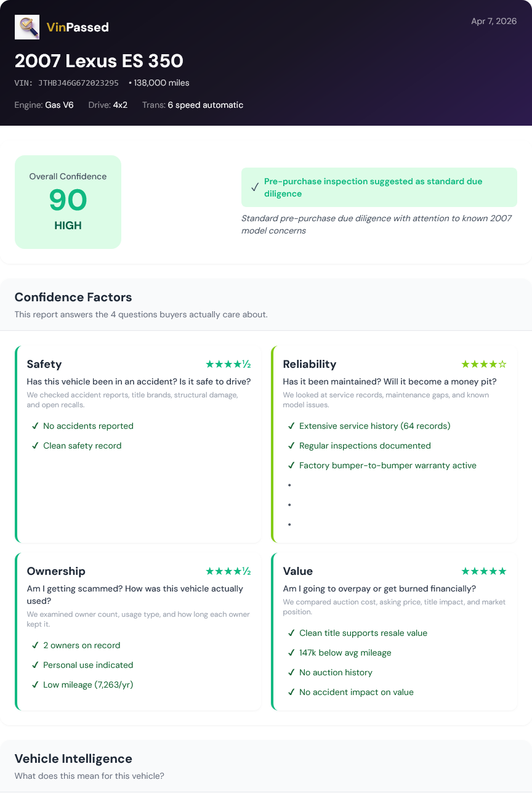
Task: Expand the Confidence Factors section
Action: [x=73, y=297]
